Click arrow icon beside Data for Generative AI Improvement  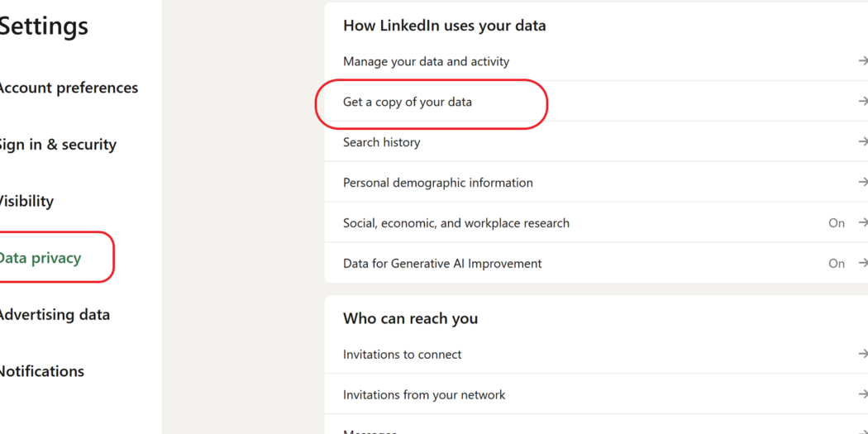tap(862, 264)
